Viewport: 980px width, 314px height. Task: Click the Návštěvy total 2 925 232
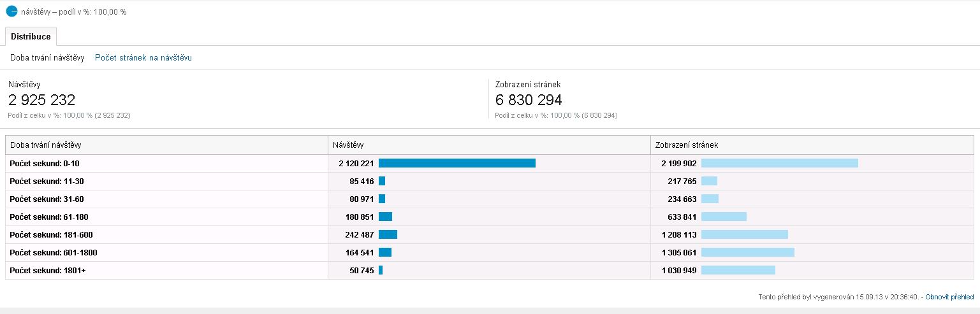click(x=42, y=100)
